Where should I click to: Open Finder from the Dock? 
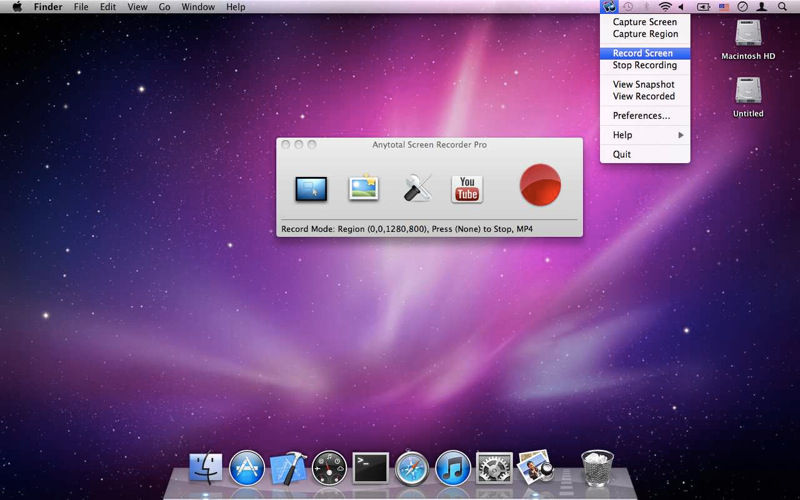coord(206,468)
